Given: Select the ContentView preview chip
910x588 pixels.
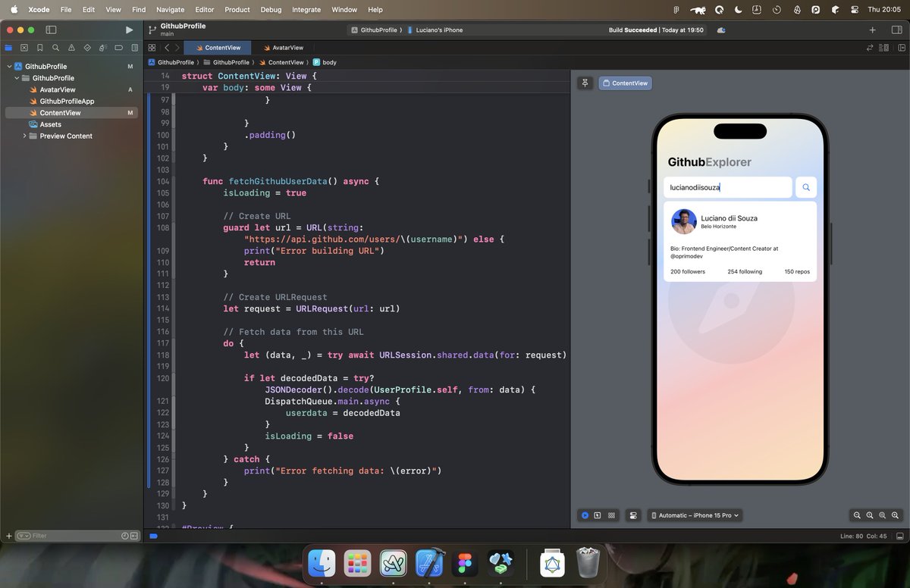Looking at the screenshot, I should click(625, 83).
